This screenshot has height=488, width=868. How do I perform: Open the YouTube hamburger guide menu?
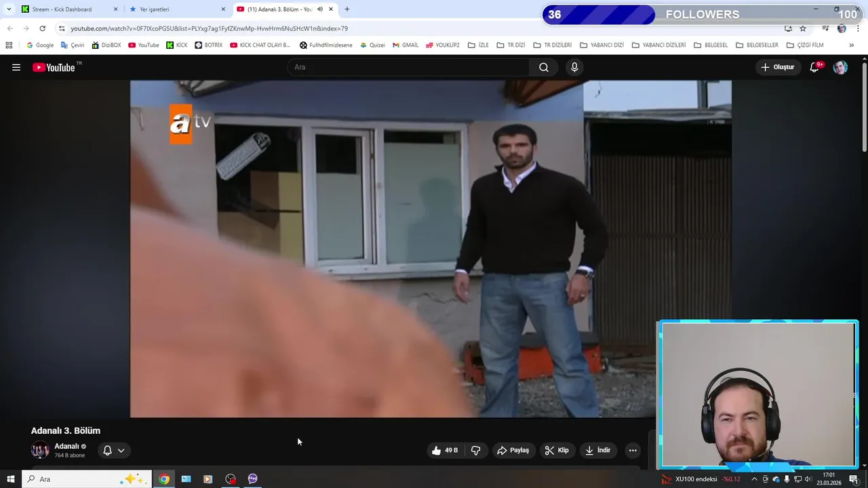(16, 67)
